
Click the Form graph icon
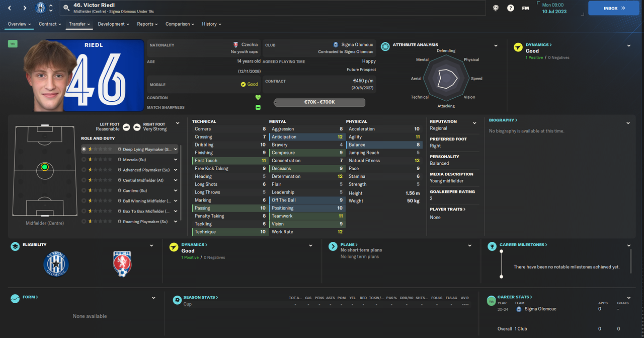point(15,299)
